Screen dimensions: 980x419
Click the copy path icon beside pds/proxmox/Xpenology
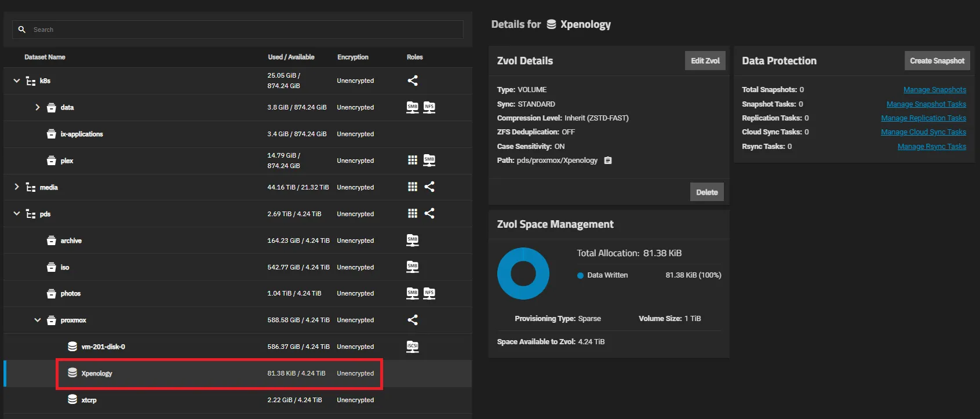[x=608, y=161]
